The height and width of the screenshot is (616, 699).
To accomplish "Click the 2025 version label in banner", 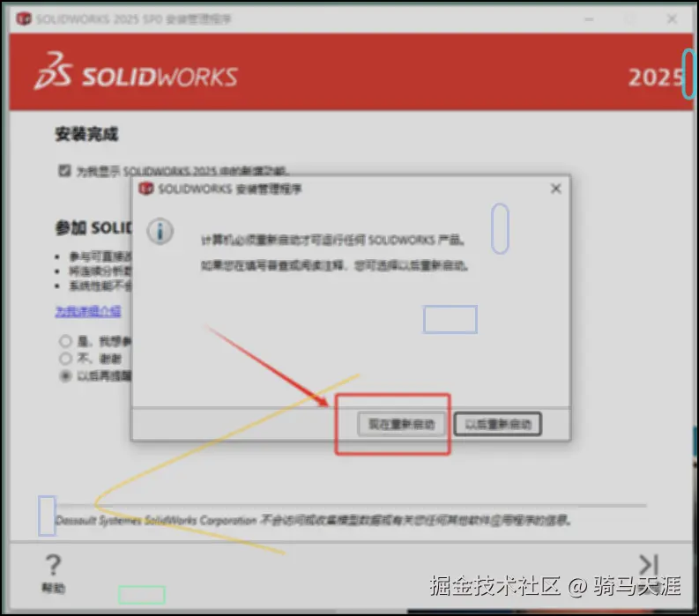I will (x=654, y=78).
